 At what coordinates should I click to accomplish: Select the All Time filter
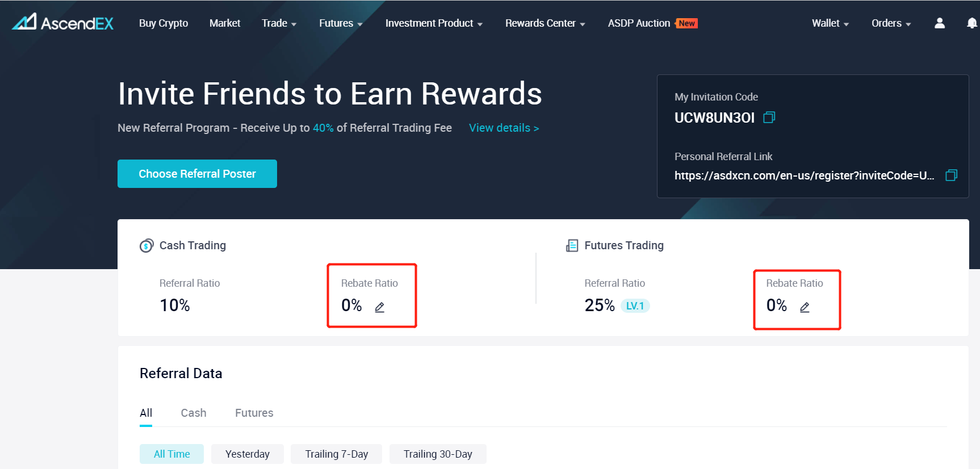coord(171,454)
